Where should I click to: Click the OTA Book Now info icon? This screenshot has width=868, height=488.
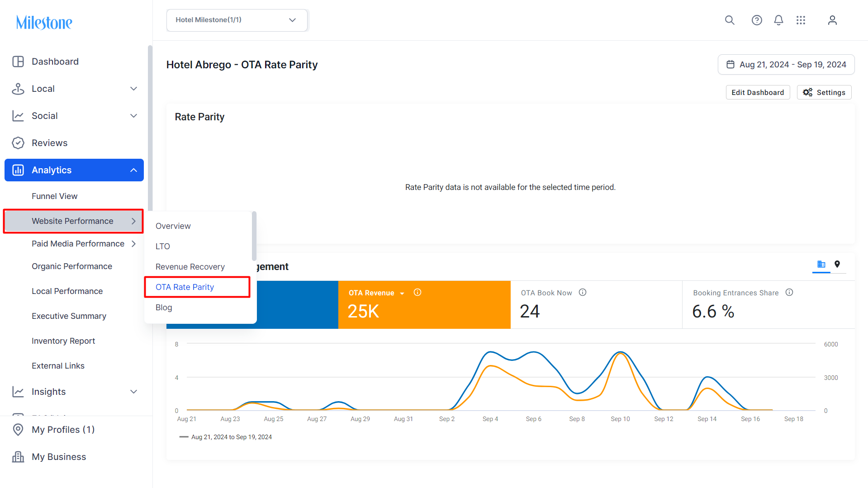(x=583, y=293)
